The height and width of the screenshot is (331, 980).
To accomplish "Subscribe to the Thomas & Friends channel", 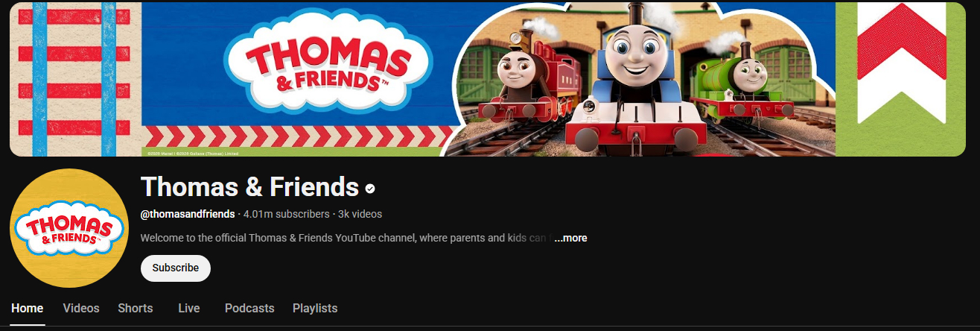I will [176, 268].
